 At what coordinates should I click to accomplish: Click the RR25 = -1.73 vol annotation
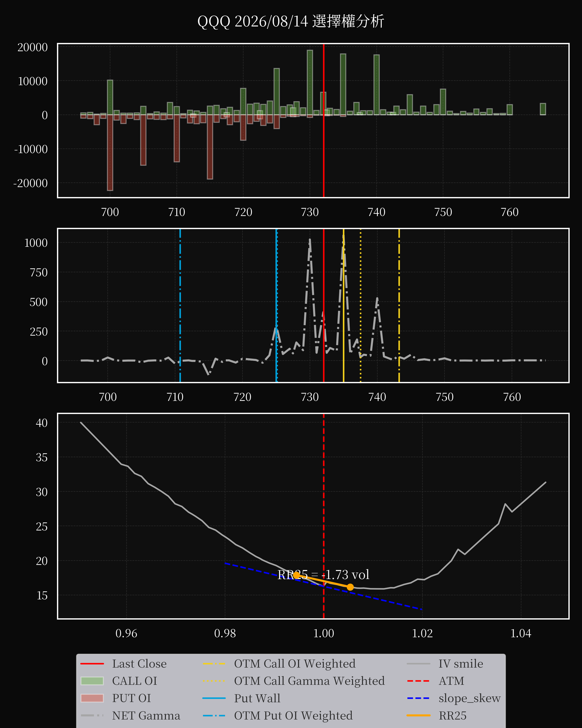(x=323, y=575)
